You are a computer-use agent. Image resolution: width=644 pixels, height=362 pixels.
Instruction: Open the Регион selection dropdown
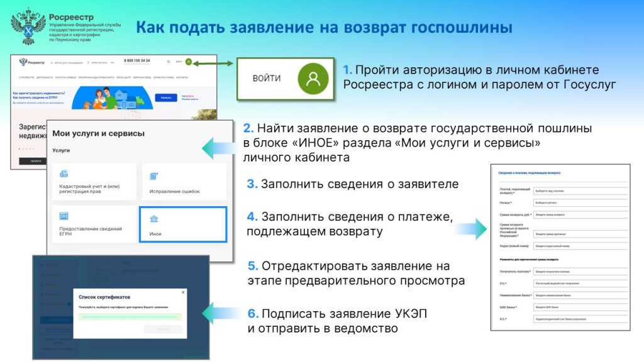[580, 203]
